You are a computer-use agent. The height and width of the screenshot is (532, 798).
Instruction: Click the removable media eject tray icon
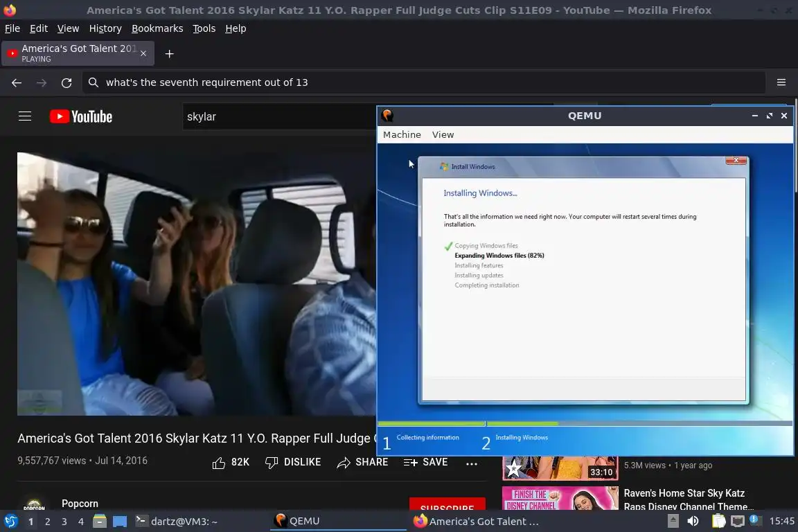pyautogui.click(x=673, y=521)
